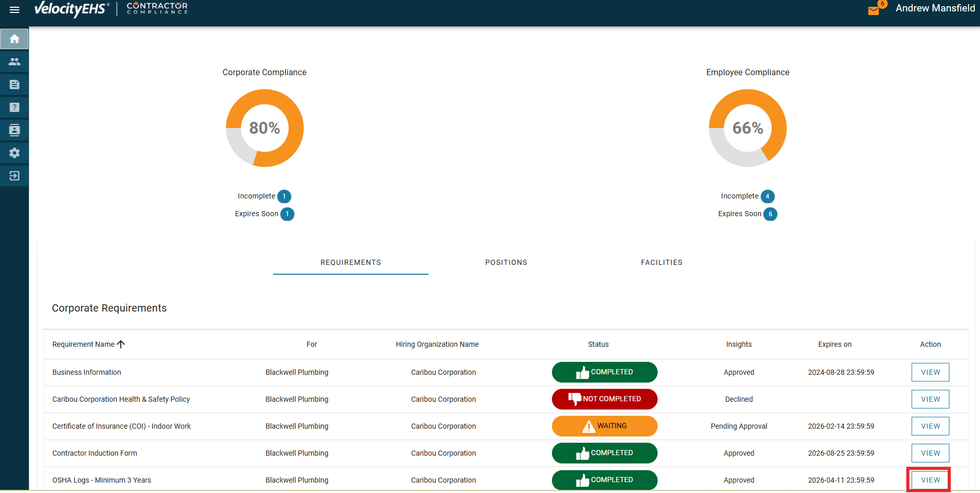Select the Requirements tab
Screen dimensions: 980x493
350,262
